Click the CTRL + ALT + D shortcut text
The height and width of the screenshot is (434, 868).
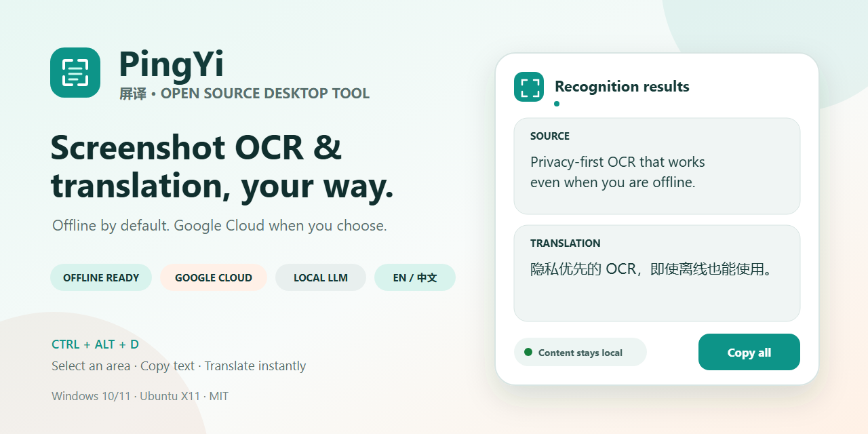click(95, 344)
